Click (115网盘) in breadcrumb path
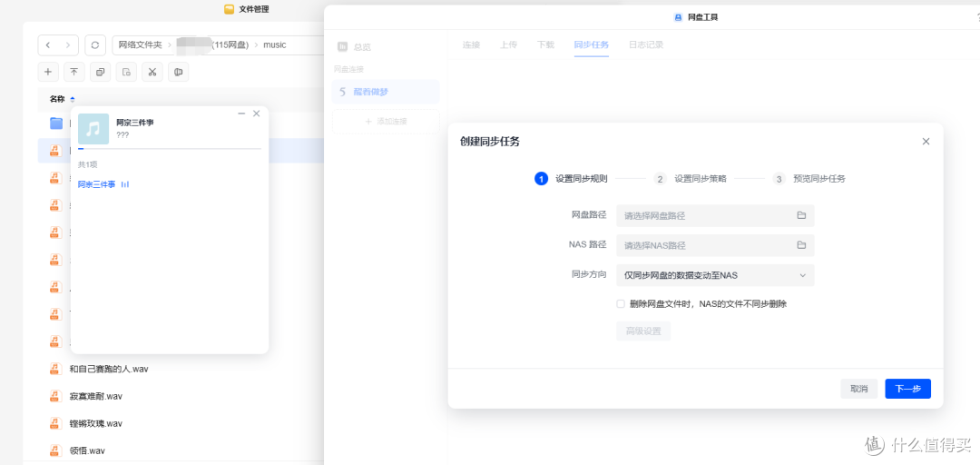 [x=230, y=45]
